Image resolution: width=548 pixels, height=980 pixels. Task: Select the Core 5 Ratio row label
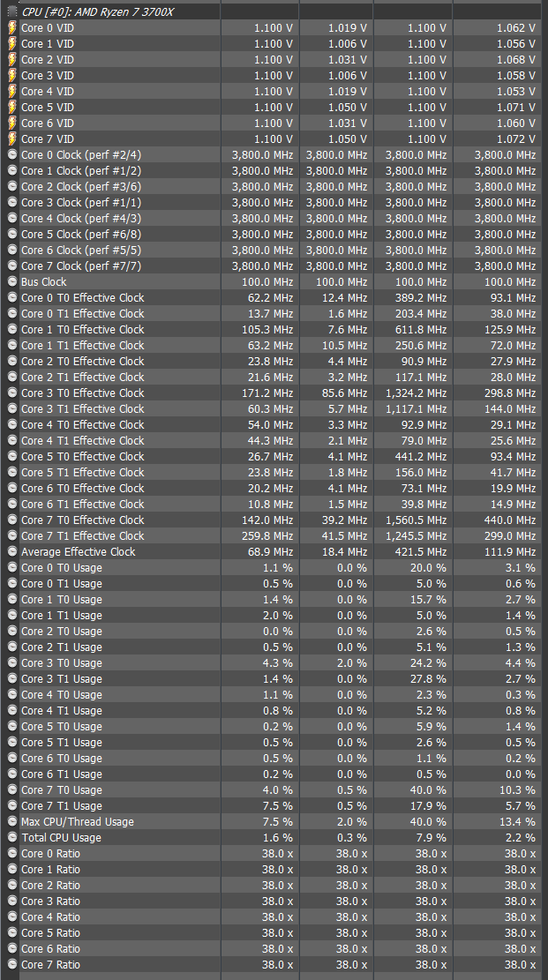tap(50, 932)
